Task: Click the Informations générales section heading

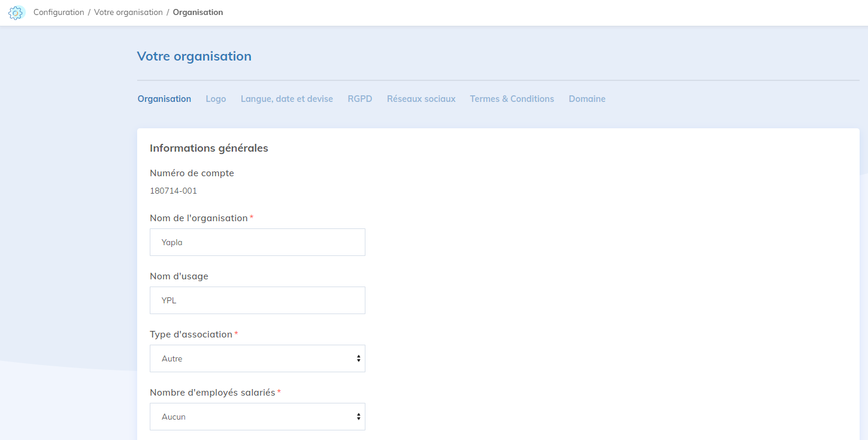Action: coord(208,148)
